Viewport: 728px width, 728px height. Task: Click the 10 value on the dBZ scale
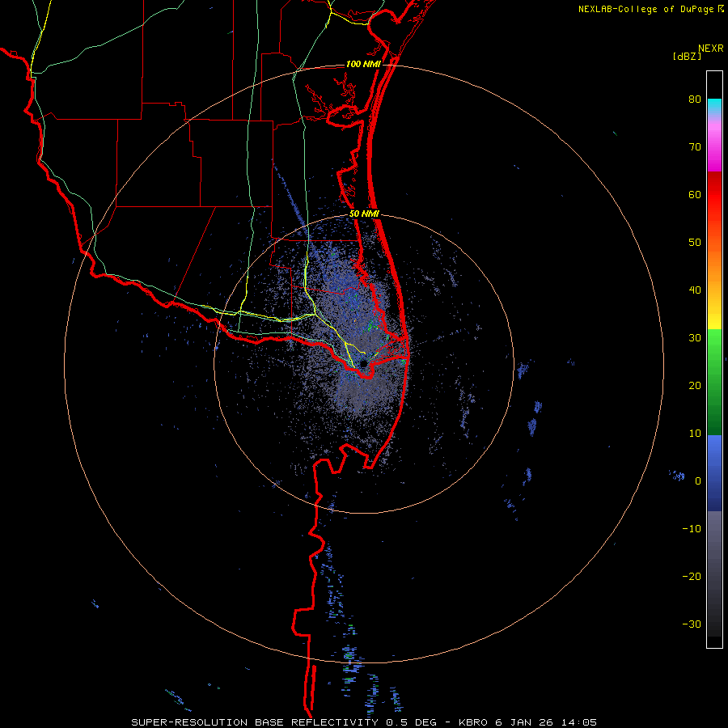tap(695, 434)
